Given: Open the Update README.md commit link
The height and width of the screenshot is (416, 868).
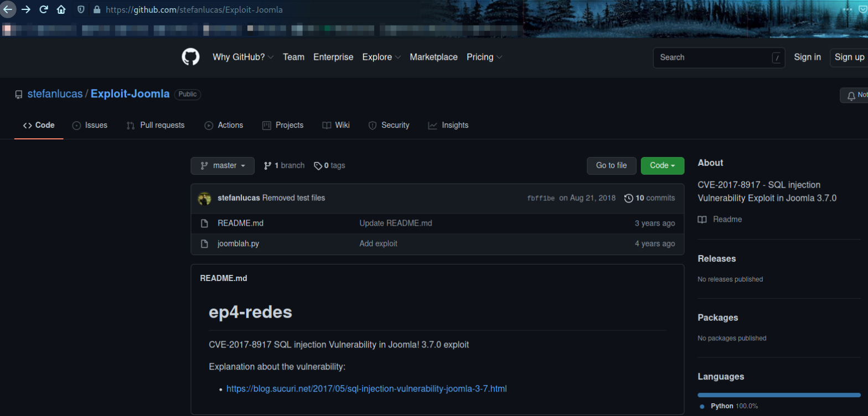Looking at the screenshot, I should tap(396, 223).
